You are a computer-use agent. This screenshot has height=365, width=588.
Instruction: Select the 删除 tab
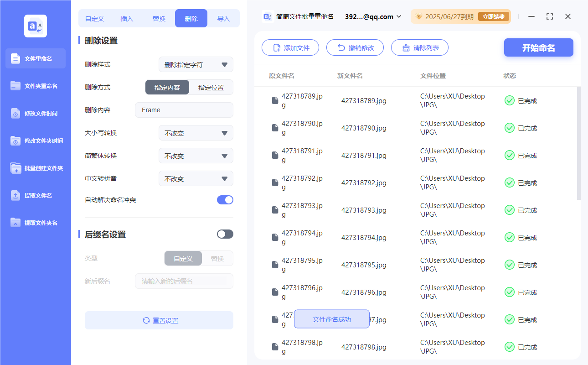[191, 19]
